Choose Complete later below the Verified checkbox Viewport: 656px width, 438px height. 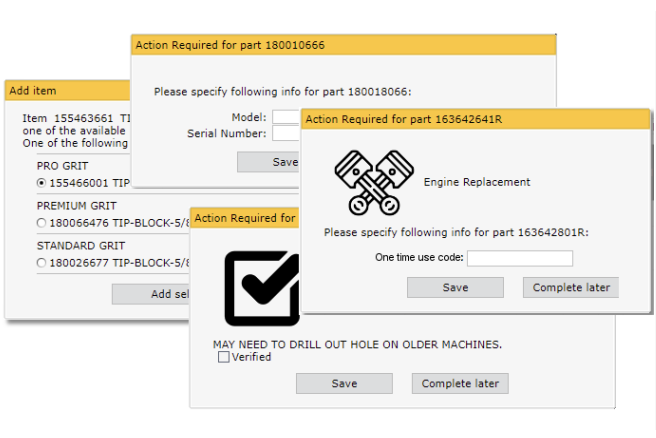click(x=459, y=384)
